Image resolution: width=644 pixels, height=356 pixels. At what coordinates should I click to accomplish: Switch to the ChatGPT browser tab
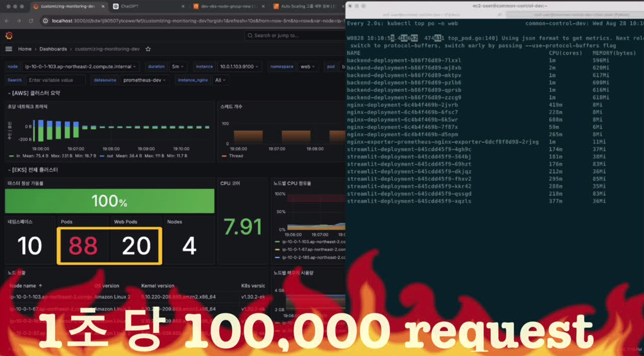coord(149,6)
